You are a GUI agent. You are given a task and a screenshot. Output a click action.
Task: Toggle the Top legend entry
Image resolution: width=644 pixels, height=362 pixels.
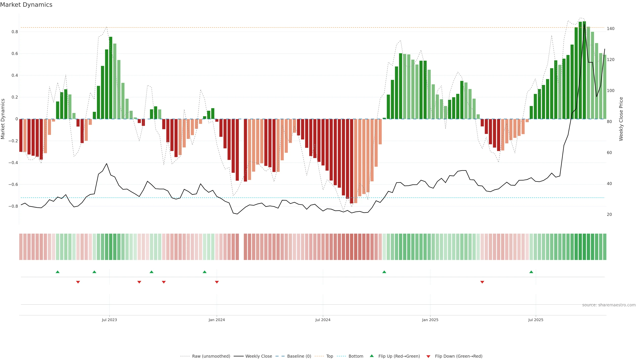click(x=330, y=356)
